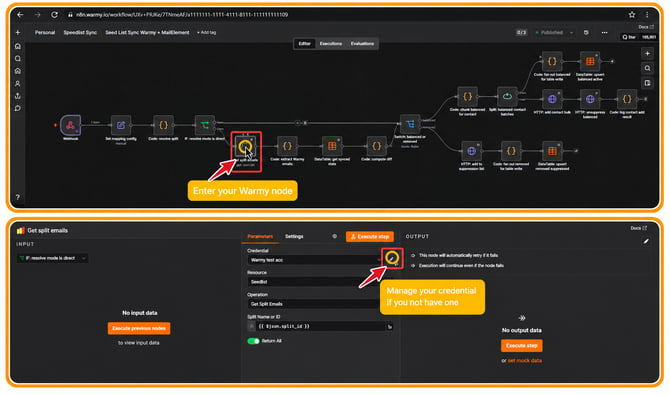Open the Credential dropdown Warmy test acc
This screenshot has width=670, height=395.
click(x=315, y=260)
